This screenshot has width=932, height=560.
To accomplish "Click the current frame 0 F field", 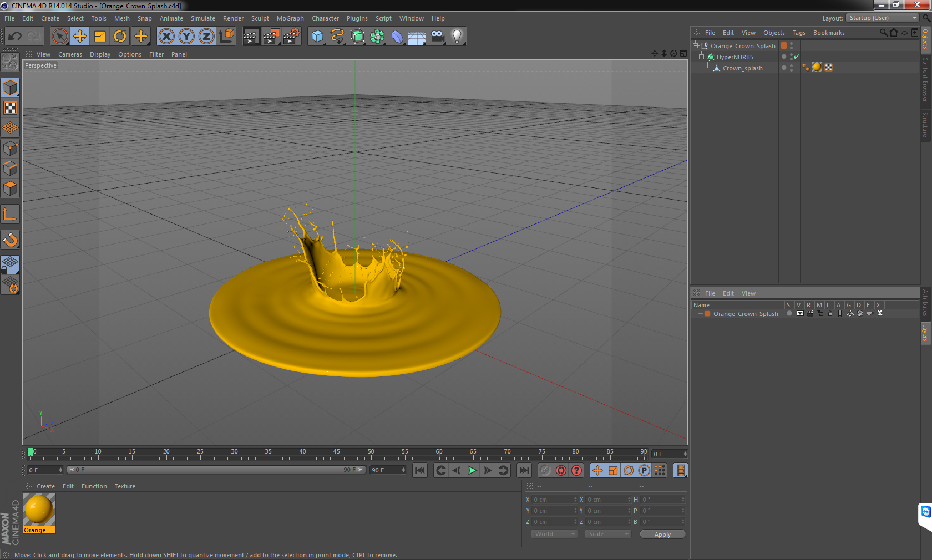I will [x=45, y=470].
